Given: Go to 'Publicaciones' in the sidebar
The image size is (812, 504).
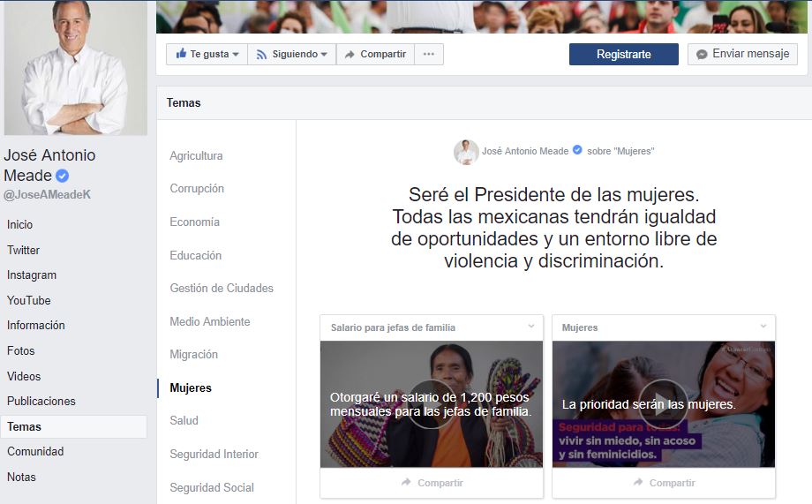Looking at the screenshot, I should (x=41, y=401).
